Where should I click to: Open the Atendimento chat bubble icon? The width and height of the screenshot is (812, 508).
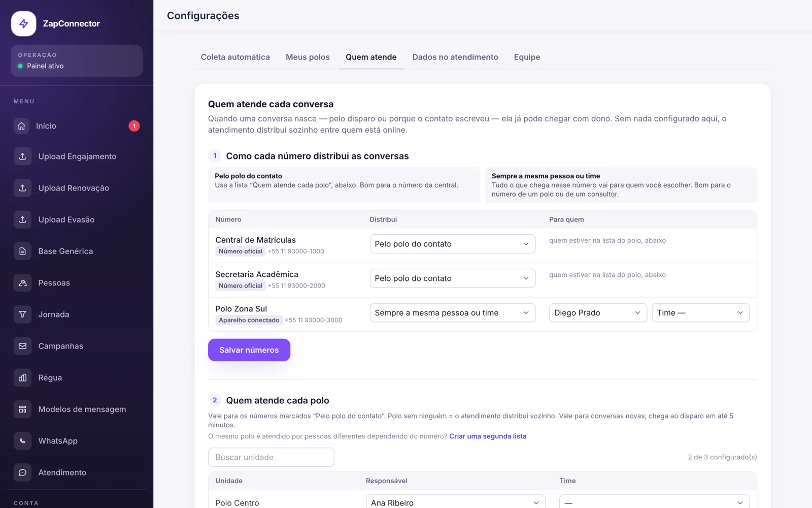pos(22,472)
